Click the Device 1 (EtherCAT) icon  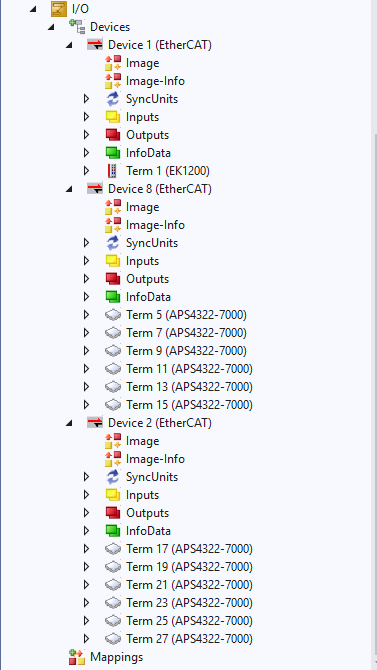[x=95, y=44]
